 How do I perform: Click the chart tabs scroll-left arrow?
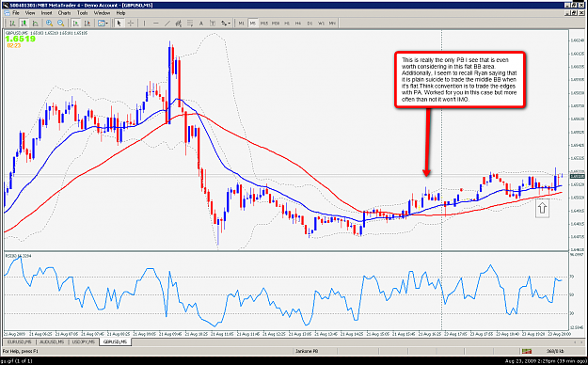(x=576, y=342)
